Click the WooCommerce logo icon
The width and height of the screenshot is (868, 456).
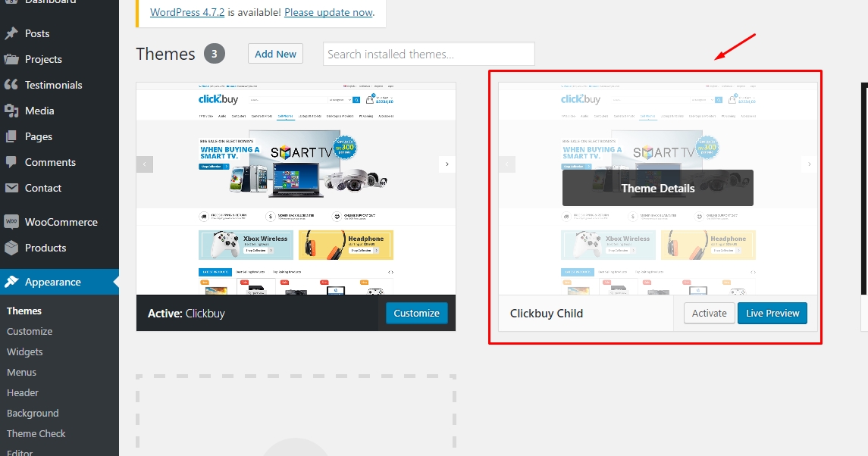(11, 222)
